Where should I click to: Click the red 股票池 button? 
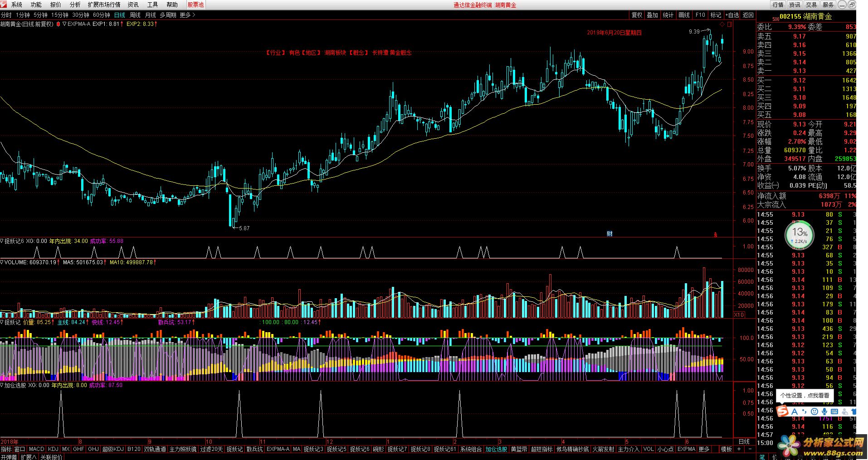click(195, 5)
